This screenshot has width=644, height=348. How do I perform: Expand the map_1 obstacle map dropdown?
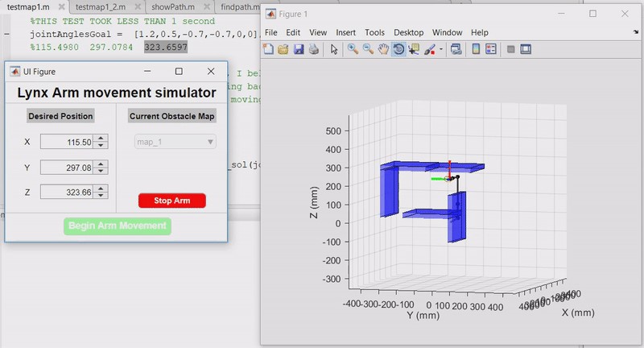174,142
